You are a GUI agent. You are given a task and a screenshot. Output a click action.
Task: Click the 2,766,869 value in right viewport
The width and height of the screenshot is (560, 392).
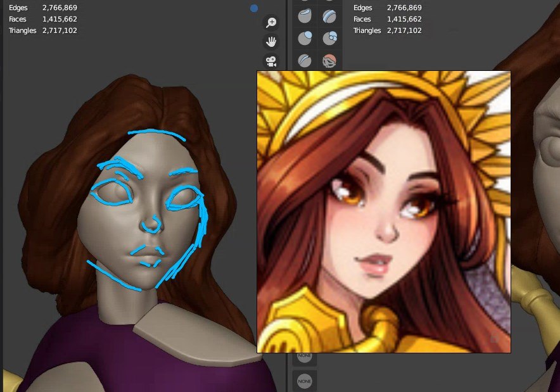click(x=404, y=8)
